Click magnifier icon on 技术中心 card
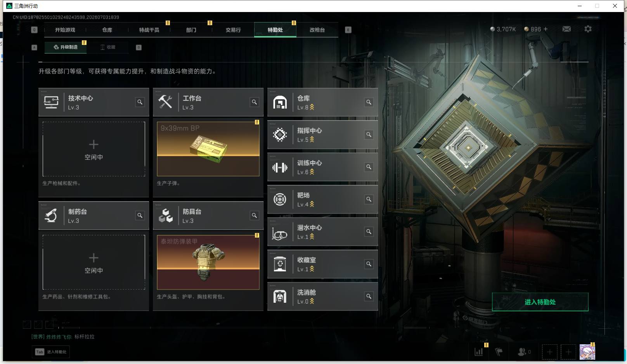This screenshot has width=627, height=364. tap(140, 102)
